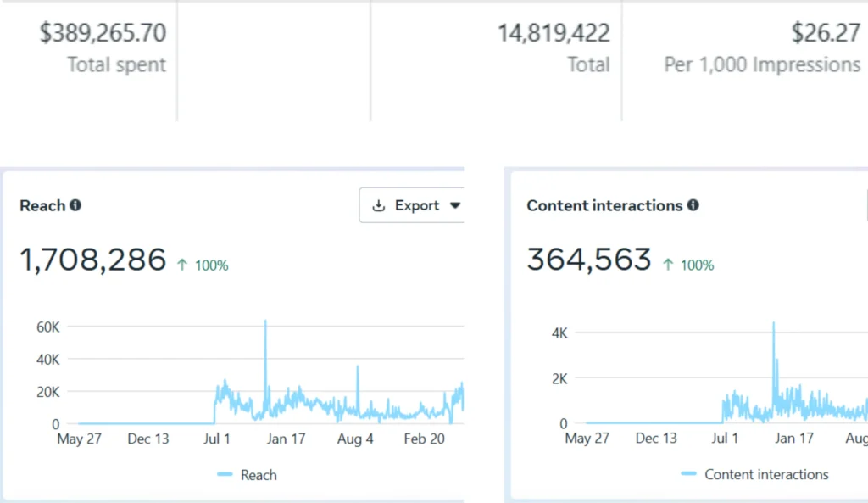Click the download icon on Export button
This screenshot has width=868, height=503.
pyautogui.click(x=379, y=205)
